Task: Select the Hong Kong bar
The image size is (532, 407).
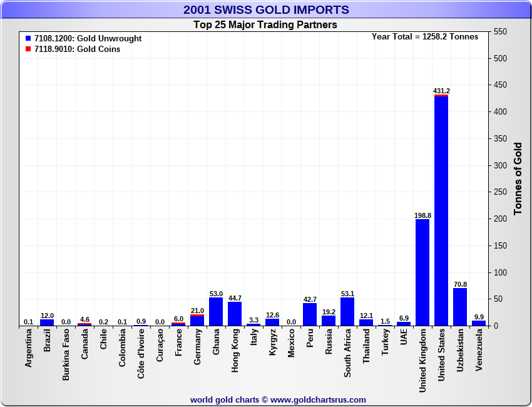Action: (235, 314)
